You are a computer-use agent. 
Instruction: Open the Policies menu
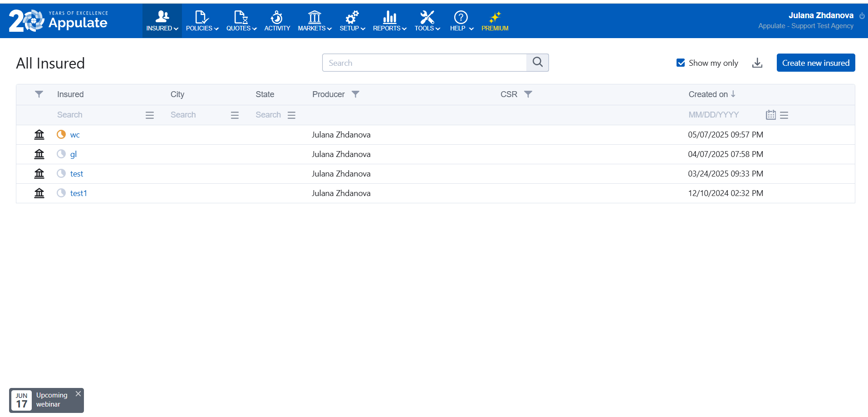[202, 21]
